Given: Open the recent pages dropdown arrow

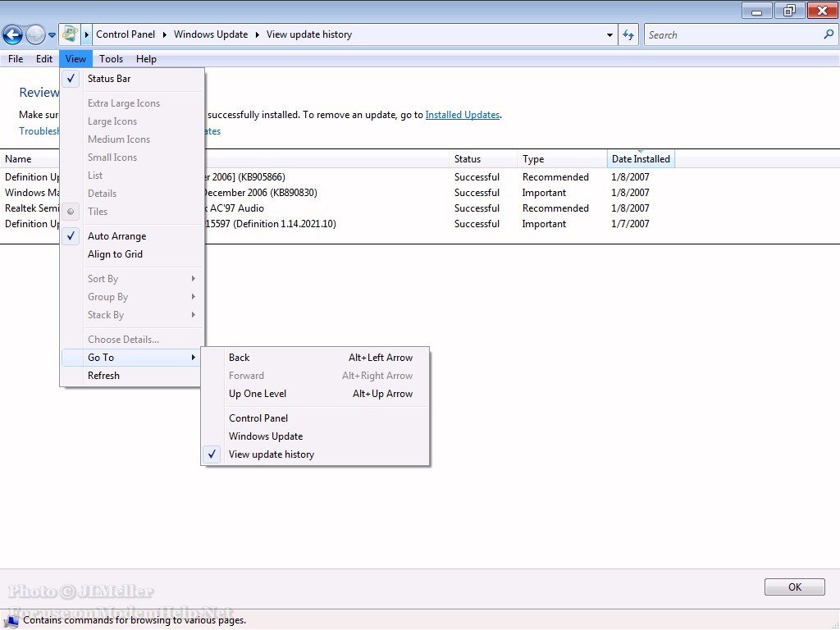Looking at the screenshot, I should point(52,35).
